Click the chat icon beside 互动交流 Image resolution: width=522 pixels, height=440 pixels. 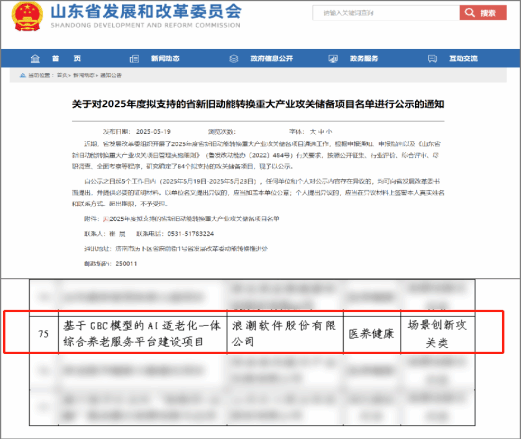click(x=432, y=59)
